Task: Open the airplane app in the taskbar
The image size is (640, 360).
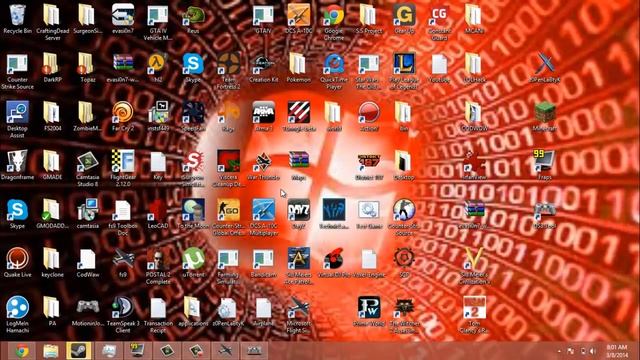Action: pos(225,351)
